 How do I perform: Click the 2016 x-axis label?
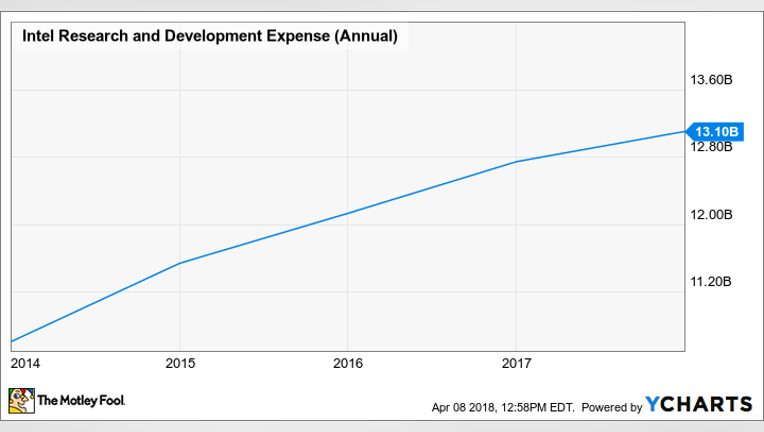348,363
